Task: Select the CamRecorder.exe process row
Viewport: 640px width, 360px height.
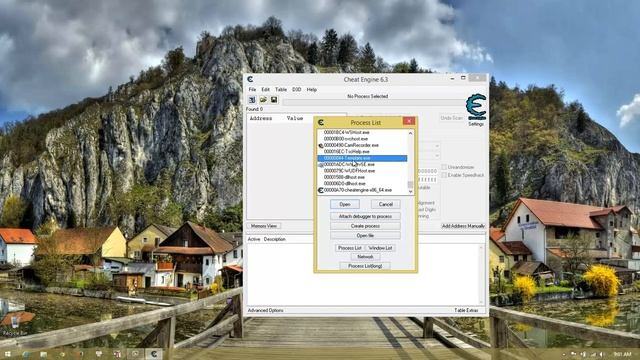Action: pyautogui.click(x=362, y=145)
